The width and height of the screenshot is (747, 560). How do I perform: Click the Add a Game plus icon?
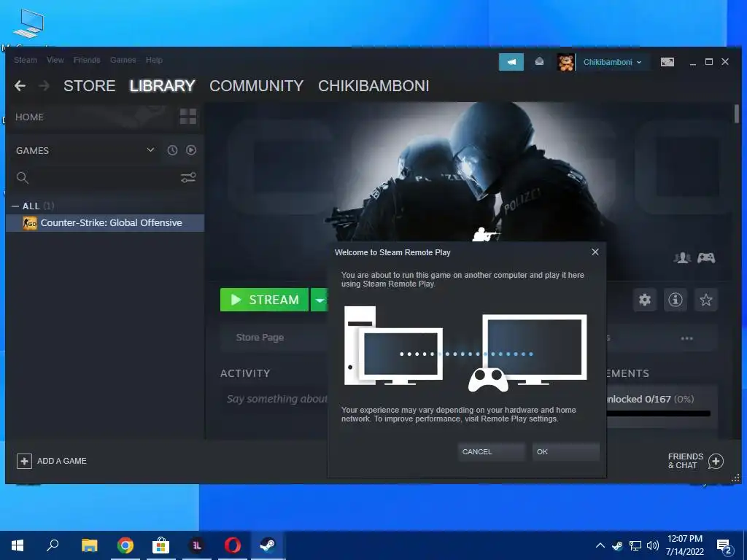pyautogui.click(x=24, y=461)
